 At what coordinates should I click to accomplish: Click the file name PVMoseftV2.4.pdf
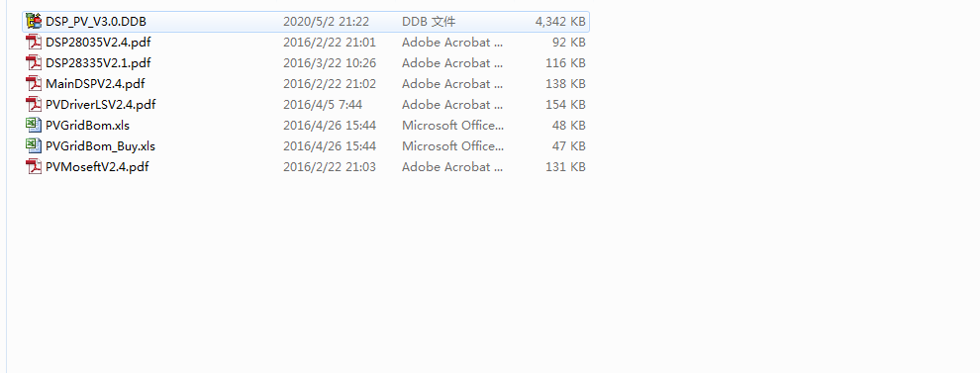click(x=97, y=167)
